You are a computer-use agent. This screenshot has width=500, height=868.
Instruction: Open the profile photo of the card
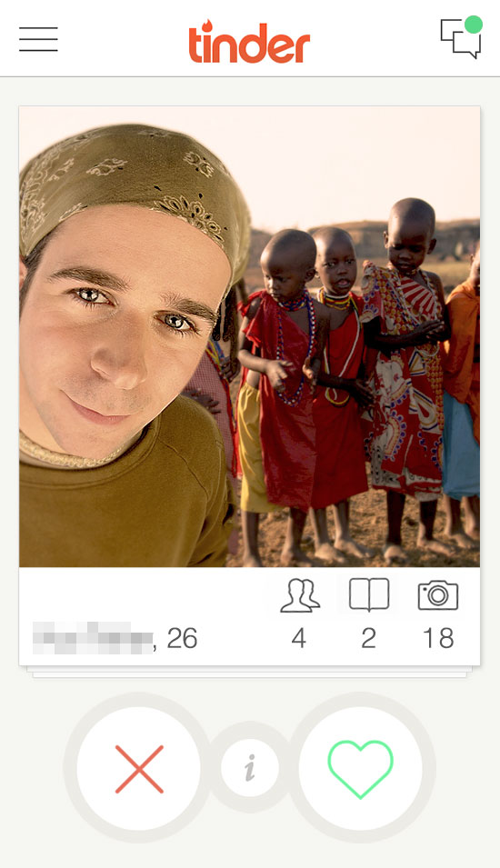point(250,336)
